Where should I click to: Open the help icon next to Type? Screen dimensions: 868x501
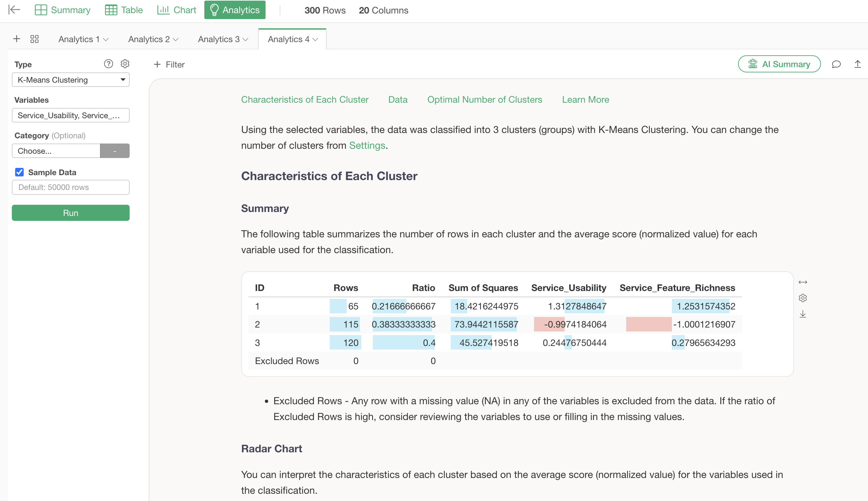pos(108,64)
